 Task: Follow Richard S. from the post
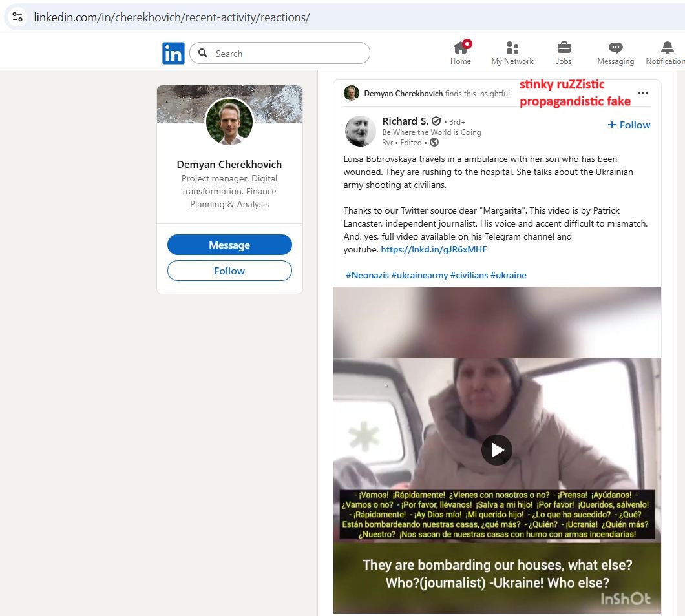pos(629,125)
